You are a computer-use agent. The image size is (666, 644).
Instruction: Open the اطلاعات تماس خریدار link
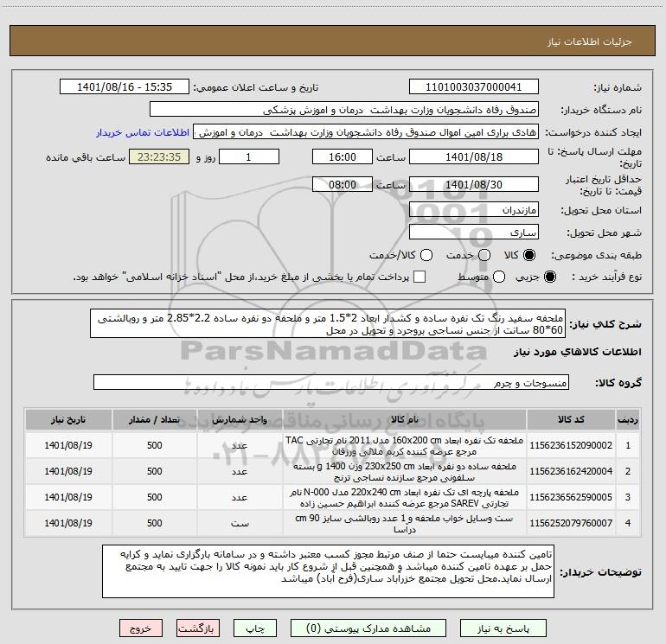point(143,132)
